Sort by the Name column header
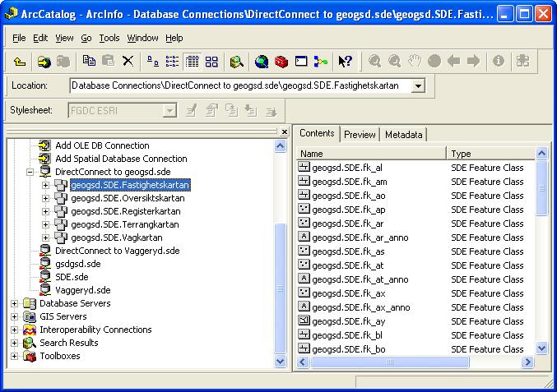Viewport: 557px width, 392px height. tap(371, 154)
